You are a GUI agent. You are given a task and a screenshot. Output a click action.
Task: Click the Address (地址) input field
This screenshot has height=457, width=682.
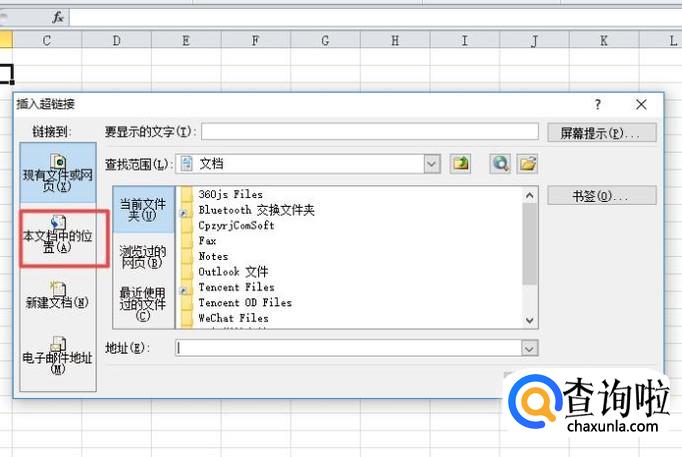point(348,348)
